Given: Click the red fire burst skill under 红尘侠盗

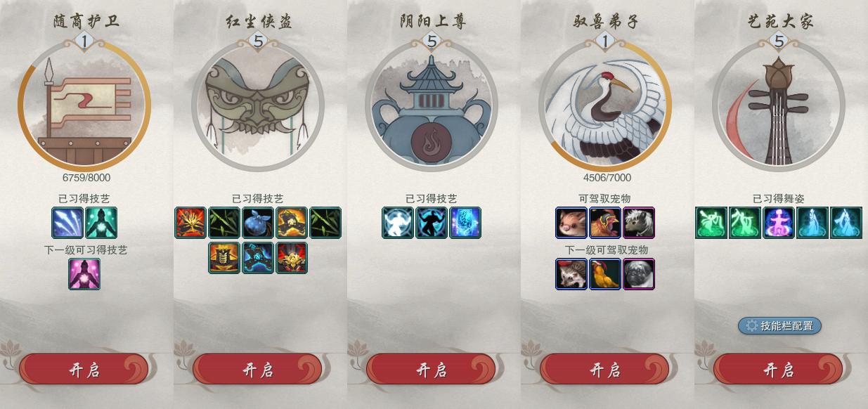Looking at the screenshot, I should point(190,223).
